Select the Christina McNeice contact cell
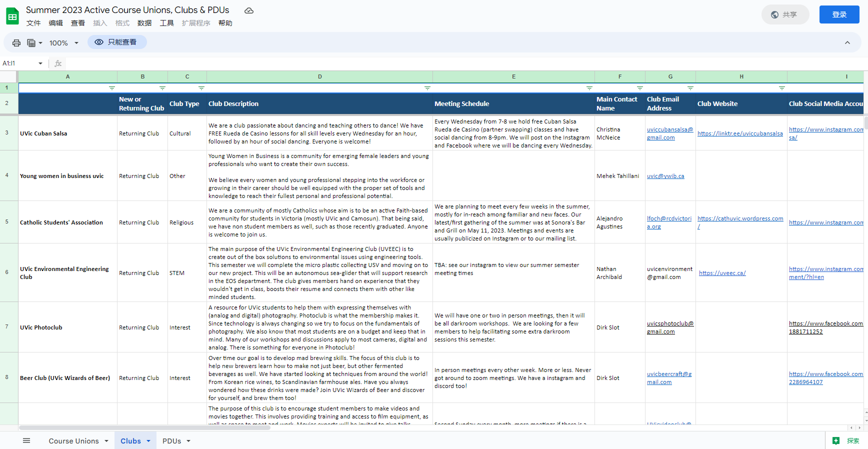868x449 pixels. click(x=620, y=133)
